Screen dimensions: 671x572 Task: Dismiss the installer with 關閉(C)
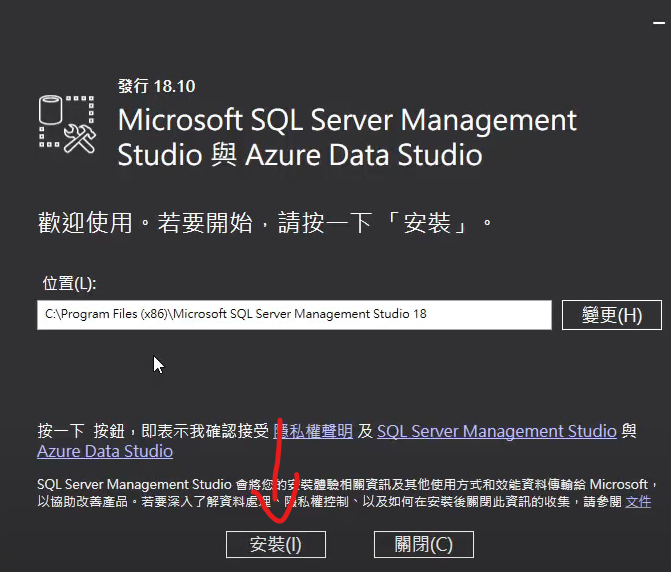click(424, 544)
